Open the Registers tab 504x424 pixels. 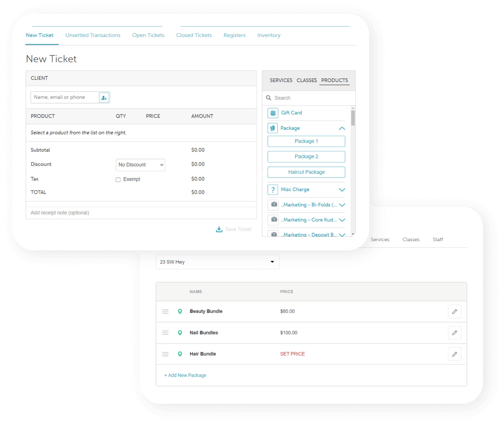(234, 35)
